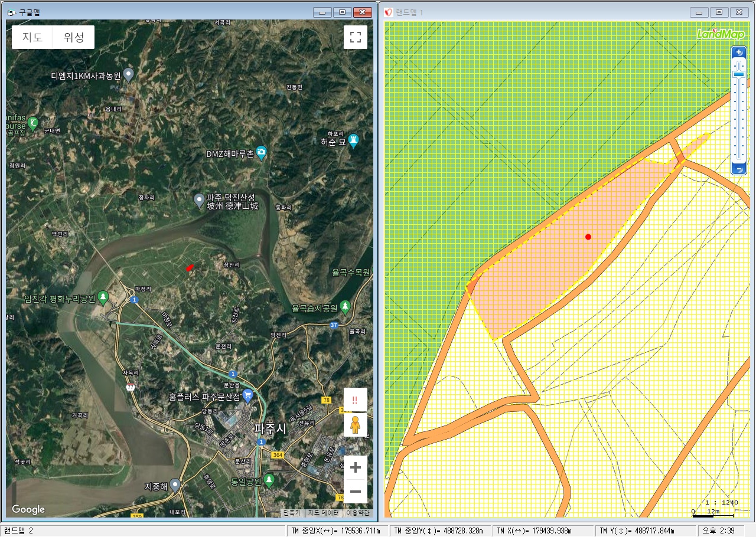Click the 장산리 village label
The image size is (756, 537).
pyautogui.click(x=232, y=266)
